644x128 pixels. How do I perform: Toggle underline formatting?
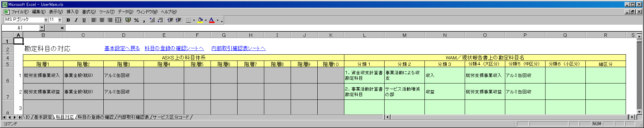coord(84,20)
